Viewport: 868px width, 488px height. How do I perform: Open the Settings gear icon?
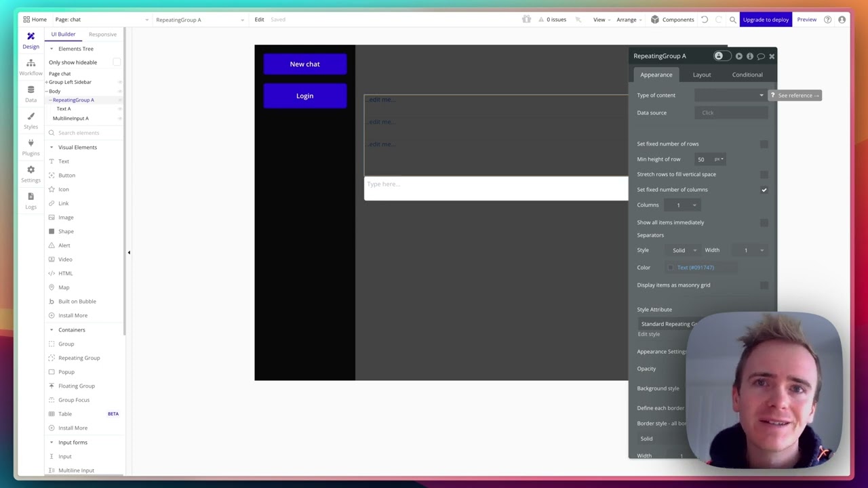31,169
